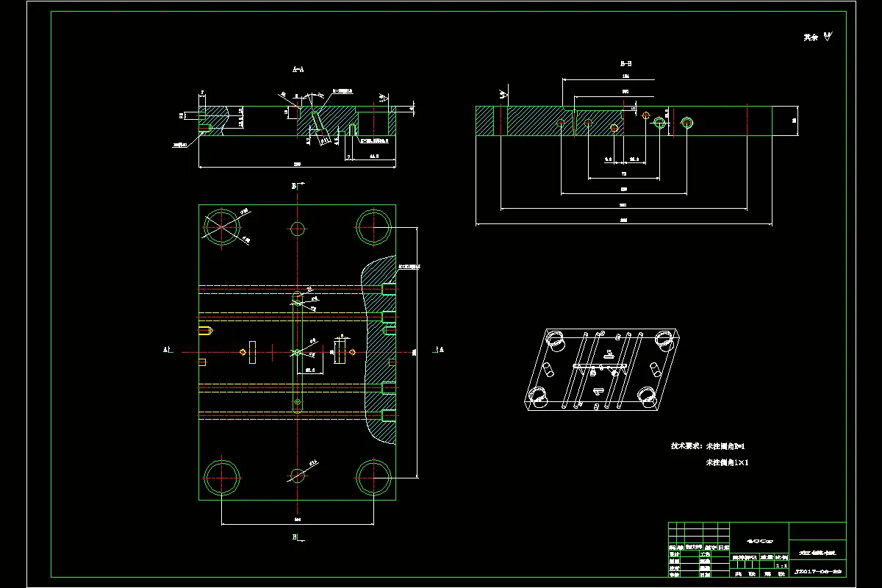Screen dimensions: 882x588
Task: Click the 其余 surface finish note at top right
Action: coord(818,37)
